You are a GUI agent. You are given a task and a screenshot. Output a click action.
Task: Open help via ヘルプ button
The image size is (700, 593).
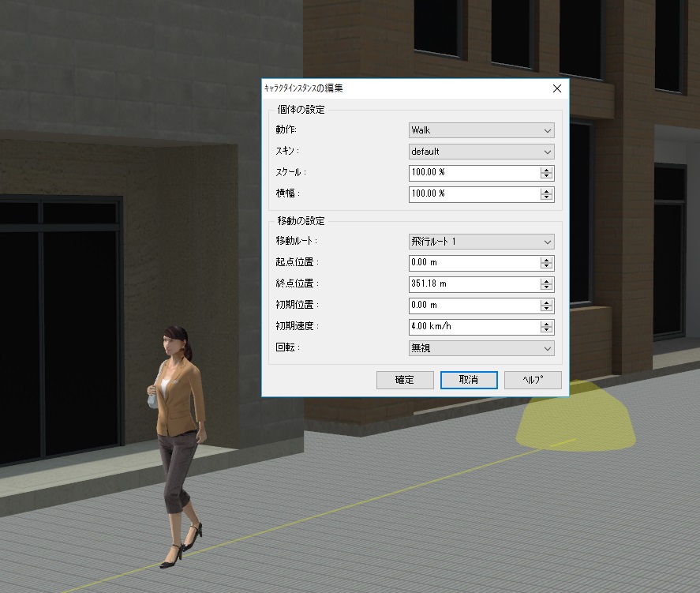[x=533, y=380]
